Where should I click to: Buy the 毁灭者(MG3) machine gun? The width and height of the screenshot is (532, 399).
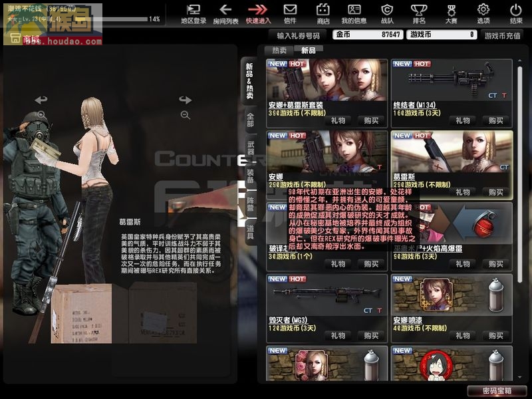(x=371, y=336)
